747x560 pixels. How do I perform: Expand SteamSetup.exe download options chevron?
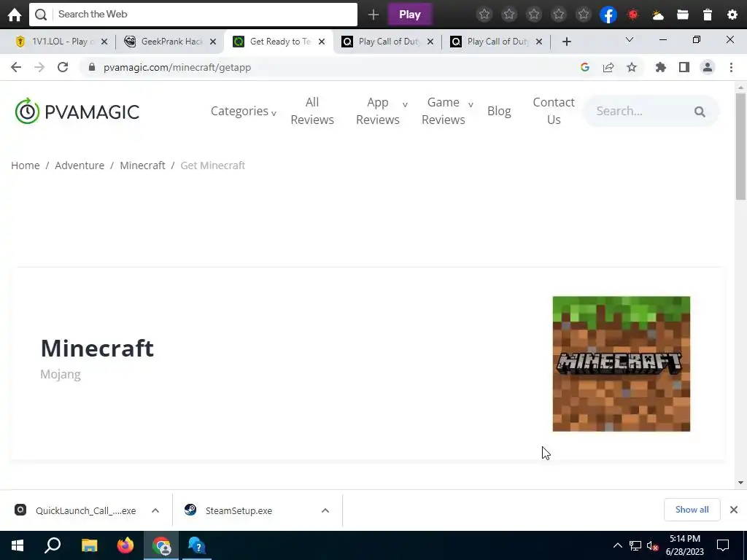tap(325, 510)
